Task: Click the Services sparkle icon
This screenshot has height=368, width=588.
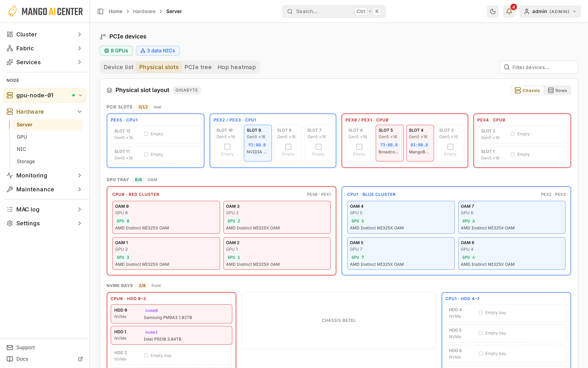Action: (x=10, y=62)
